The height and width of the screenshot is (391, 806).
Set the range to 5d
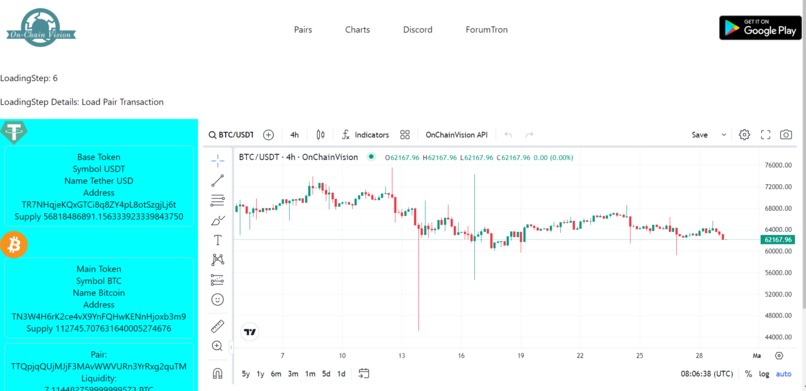[326, 374]
